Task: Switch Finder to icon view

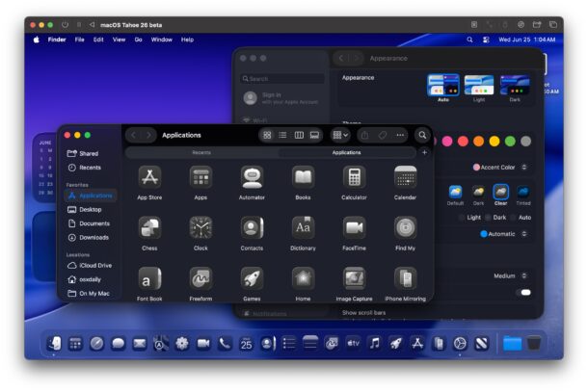Action: pos(267,135)
